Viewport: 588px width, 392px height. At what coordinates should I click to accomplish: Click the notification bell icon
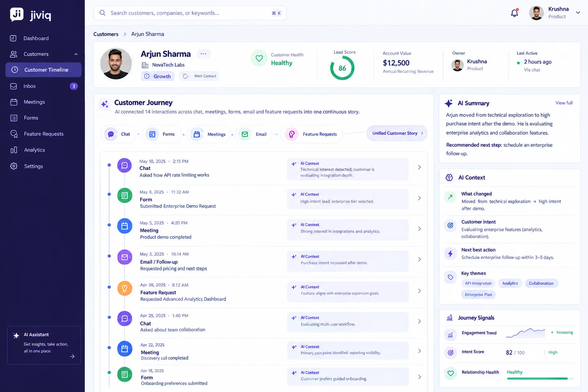click(x=514, y=13)
